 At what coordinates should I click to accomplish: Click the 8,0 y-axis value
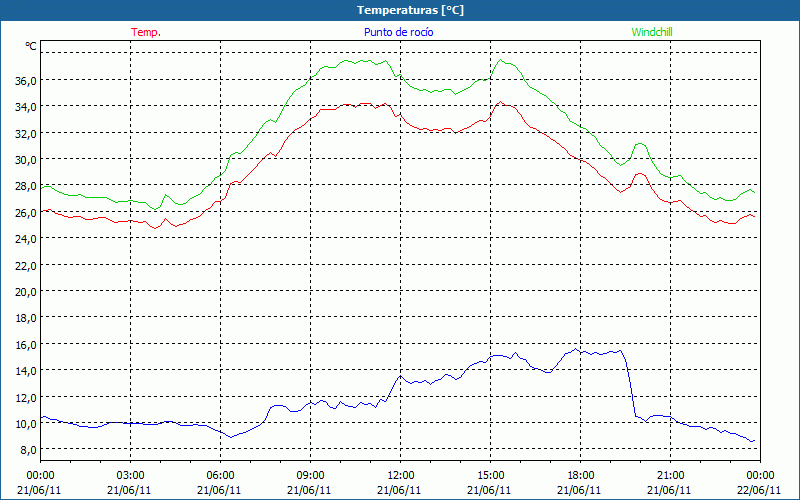[x=28, y=449]
